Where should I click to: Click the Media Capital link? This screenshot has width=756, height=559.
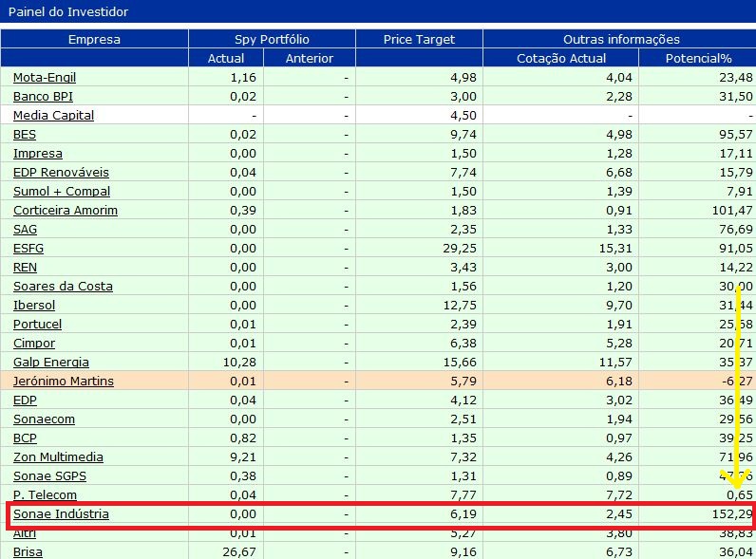pyautogui.click(x=53, y=115)
